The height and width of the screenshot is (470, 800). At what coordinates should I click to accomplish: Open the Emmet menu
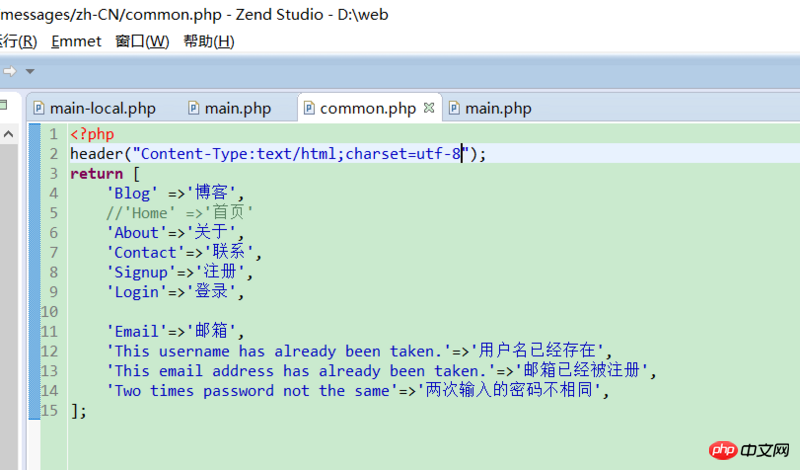(x=76, y=41)
